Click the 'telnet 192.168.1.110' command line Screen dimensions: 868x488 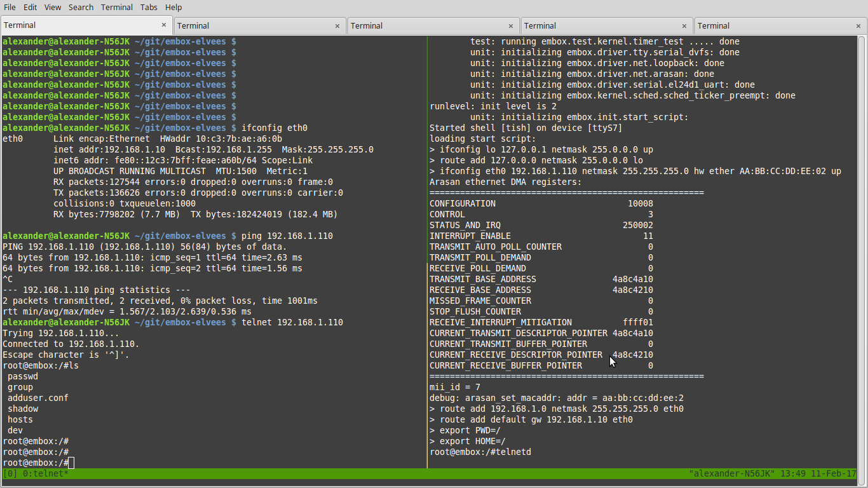(x=173, y=322)
